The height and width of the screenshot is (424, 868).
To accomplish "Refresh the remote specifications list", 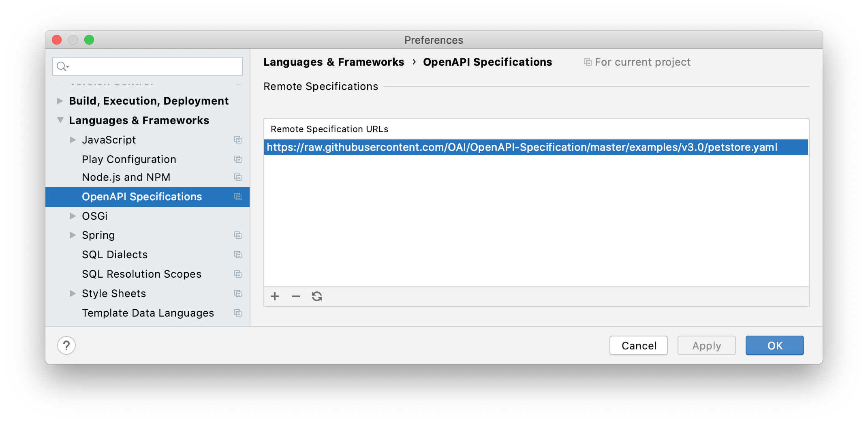I will [x=317, y=296].
